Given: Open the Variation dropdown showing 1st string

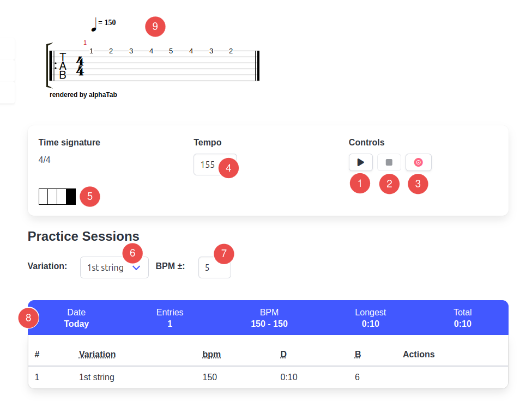Looking at the screenshot, I should tap(114, 267).
